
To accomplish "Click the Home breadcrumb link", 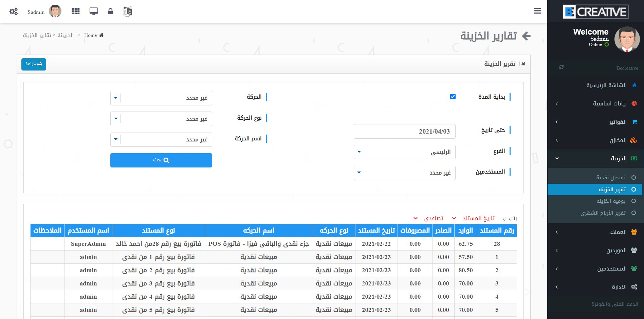I will coord(91,35).
